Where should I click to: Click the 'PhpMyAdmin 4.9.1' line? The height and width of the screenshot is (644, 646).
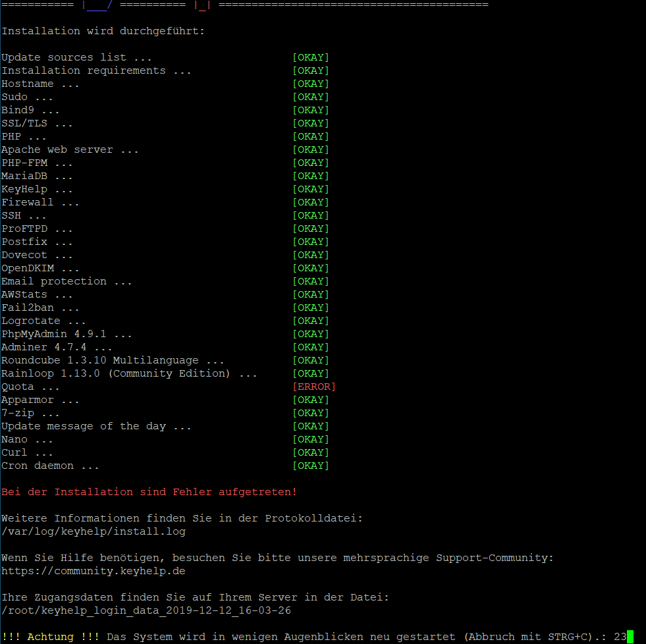(67, 334)
